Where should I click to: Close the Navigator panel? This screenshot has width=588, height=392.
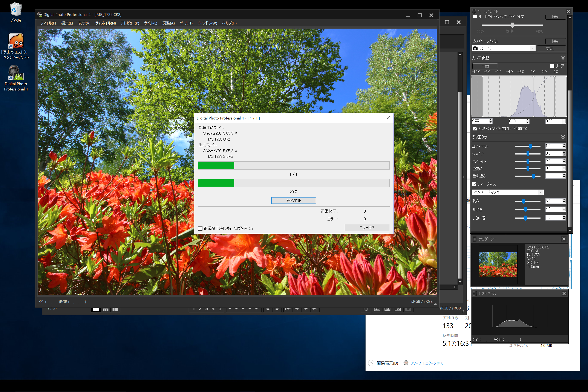tap(564, 239)
